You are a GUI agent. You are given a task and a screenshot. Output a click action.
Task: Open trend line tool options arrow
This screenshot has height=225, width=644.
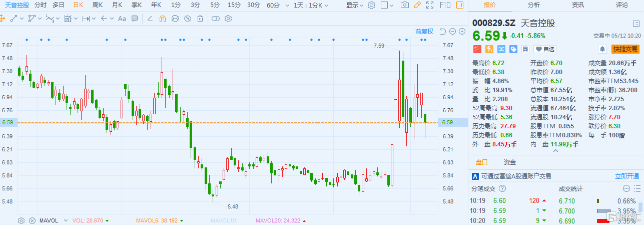tap(22, 19)
